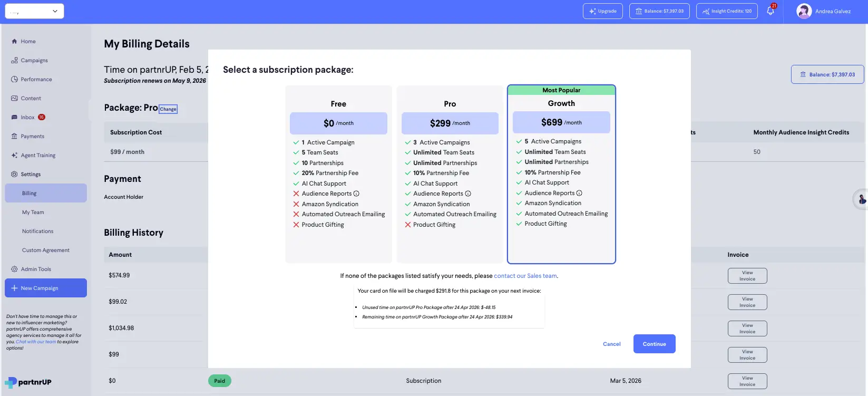
Task: View invoice for the $99.02 row
Action: (747, 302)
